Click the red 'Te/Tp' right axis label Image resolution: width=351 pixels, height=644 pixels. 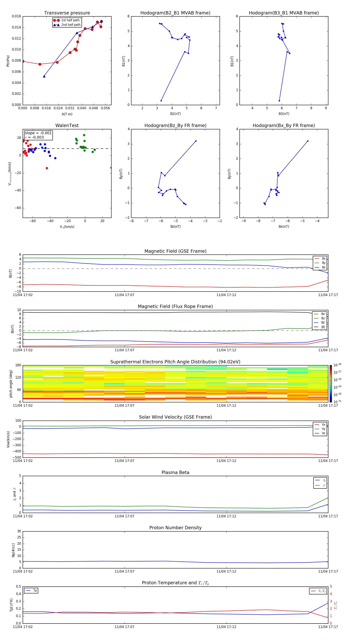click(336, 605)
